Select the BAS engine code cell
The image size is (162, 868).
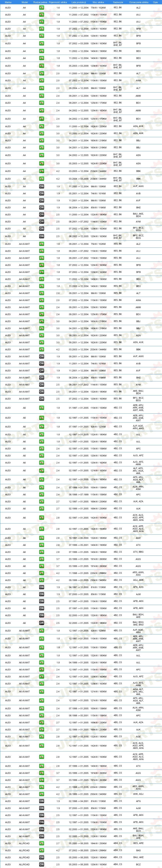(138, 850)
